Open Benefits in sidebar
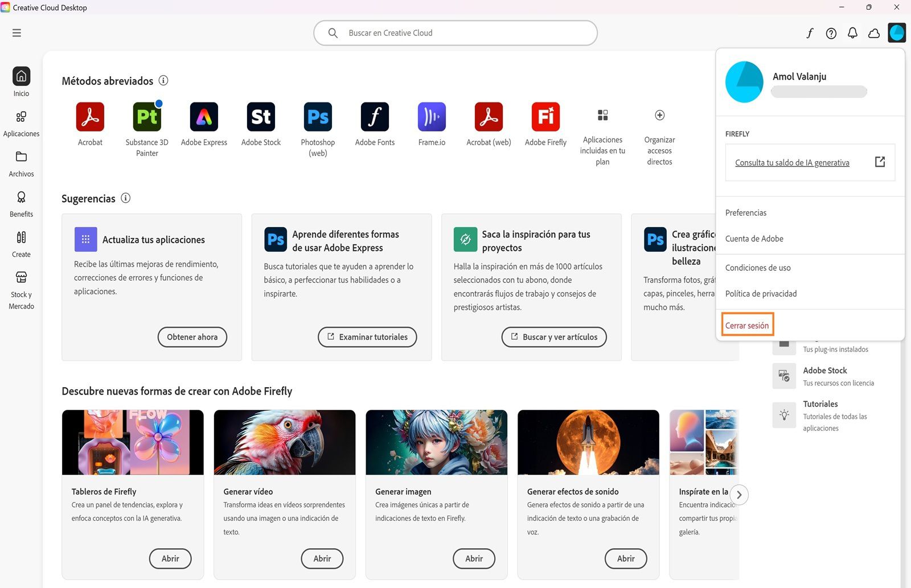The height and width of the screenshot is (588, 911). (x=21, y=204)
